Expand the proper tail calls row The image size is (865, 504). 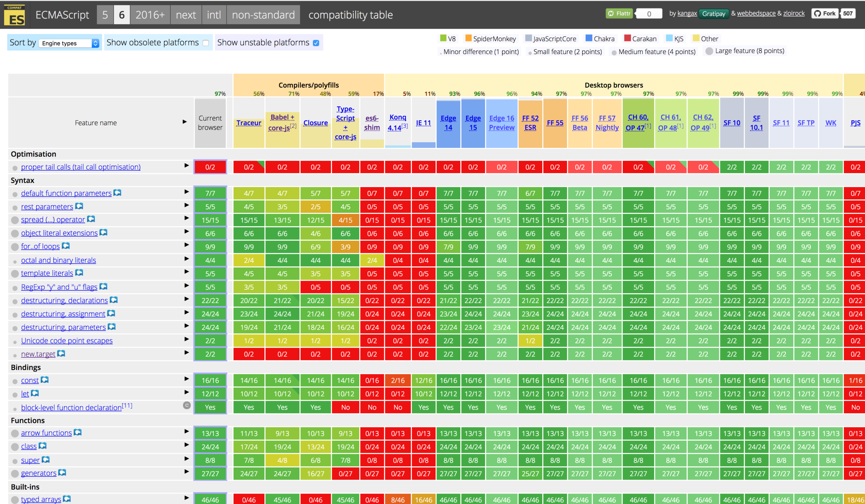pyautogui.click(x=186, y=165)
